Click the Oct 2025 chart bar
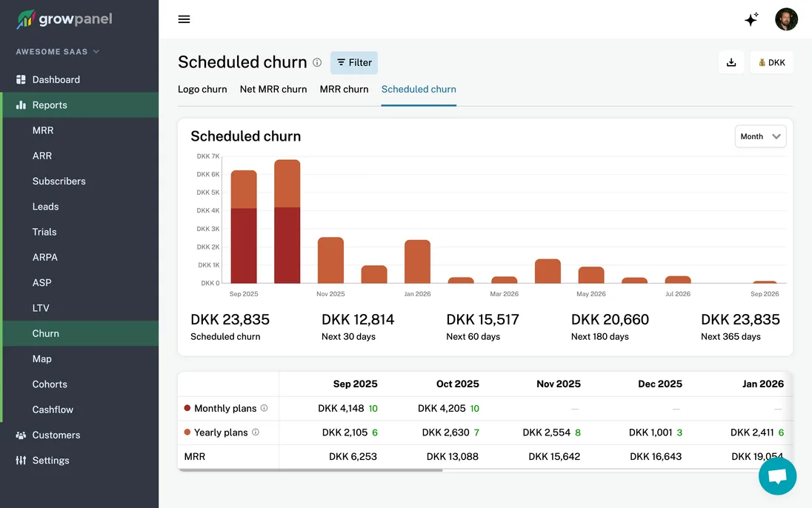The width and height of the screenshot is (812, 508). 287,222
